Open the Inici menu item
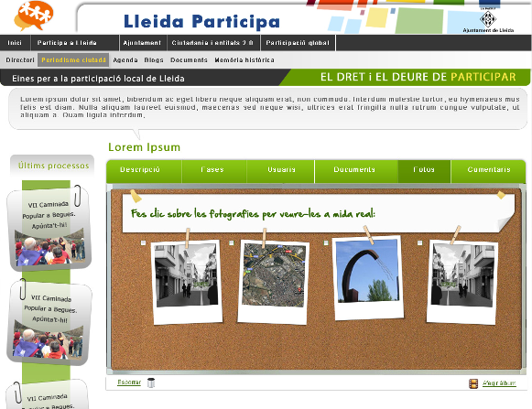Image resolution: width=532 pixels, height=409 pixels. tap(15, 43)
